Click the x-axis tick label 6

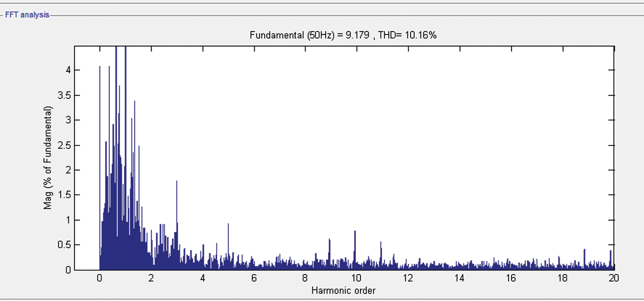254,278
